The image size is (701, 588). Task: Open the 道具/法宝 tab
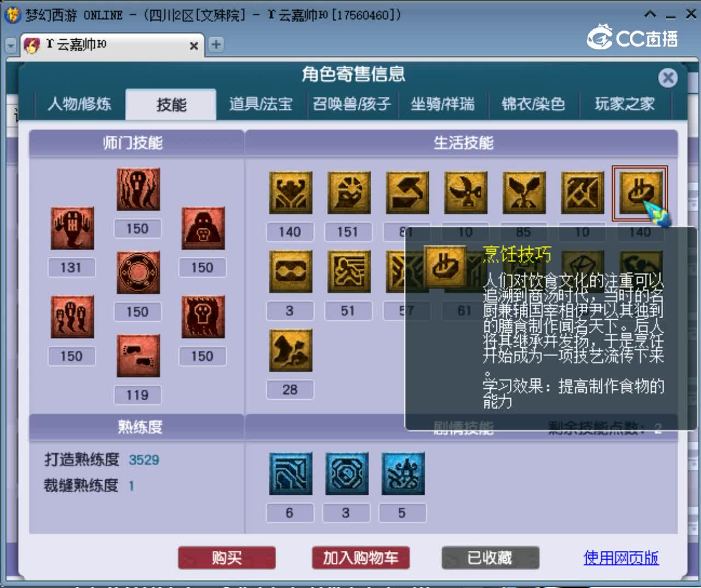pyautogui.click(x=261, y=104)
